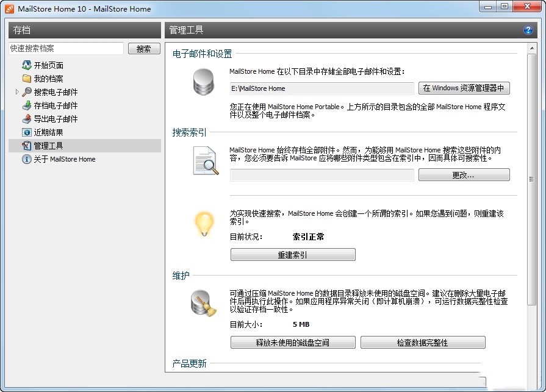
Task: Open 搜索电子邮件 with its magnifier icon
Action: pyautogui.click(x=27, y=91)
